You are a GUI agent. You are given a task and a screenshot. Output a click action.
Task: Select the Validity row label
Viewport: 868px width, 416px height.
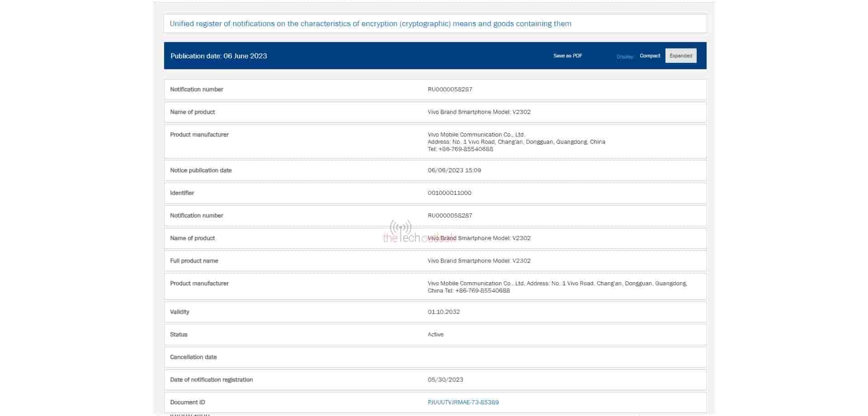pos(179,312)
